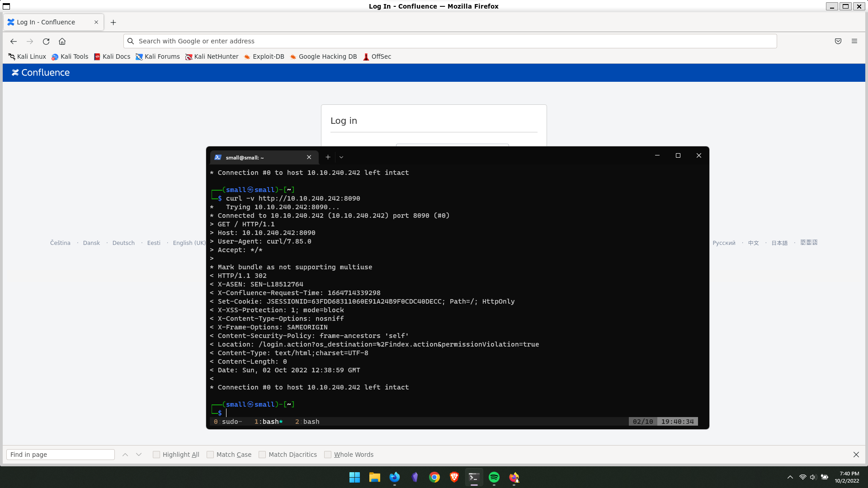
Task: Open the Kali Linux bookmark
Action: [x=27, y=56]
